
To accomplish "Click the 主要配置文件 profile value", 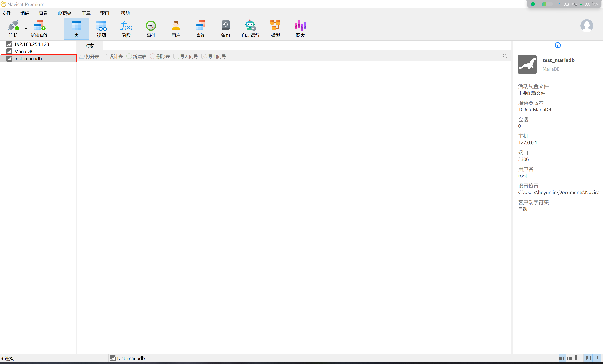I will tap(532, 93).
